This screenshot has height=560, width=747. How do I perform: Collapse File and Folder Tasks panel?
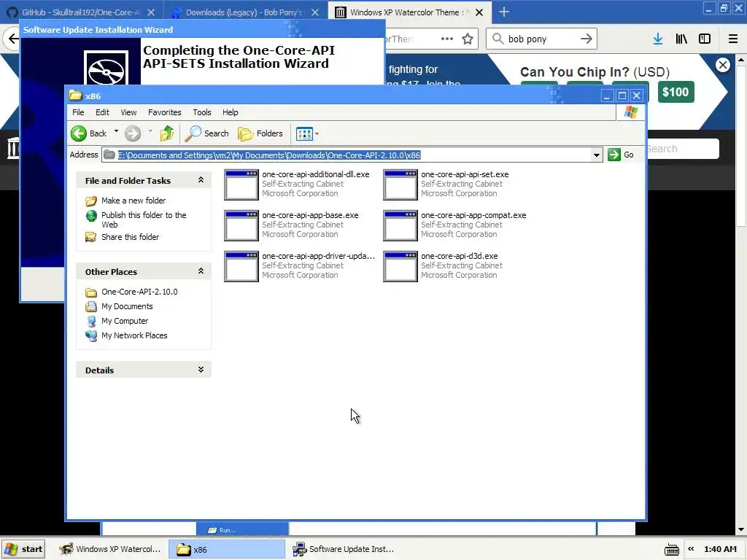tap(201, 180)
